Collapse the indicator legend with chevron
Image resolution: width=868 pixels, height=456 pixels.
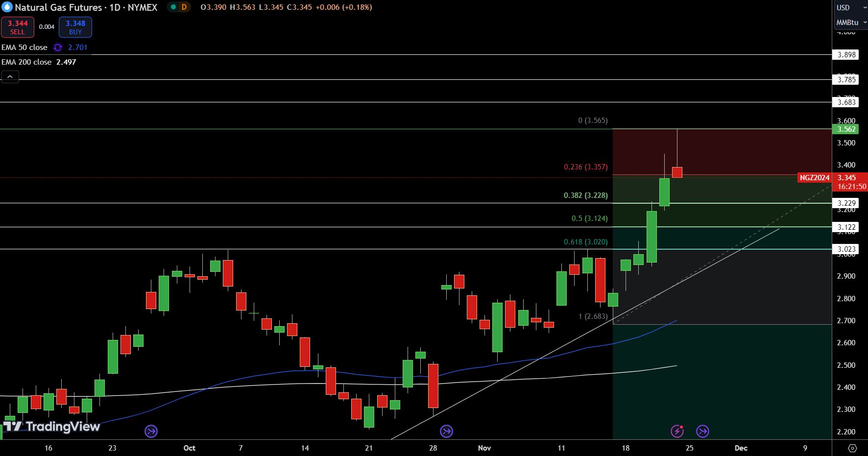(x=10, y=77)
